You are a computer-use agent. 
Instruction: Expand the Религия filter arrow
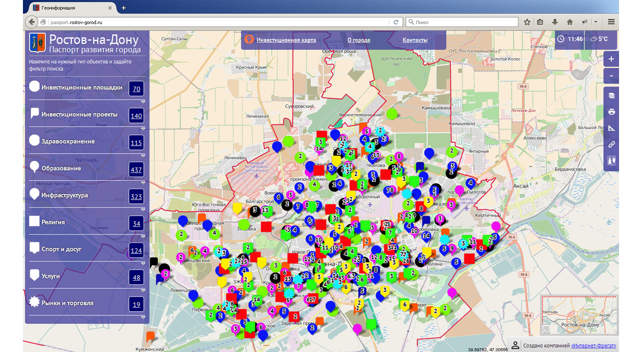pos(143,236)
